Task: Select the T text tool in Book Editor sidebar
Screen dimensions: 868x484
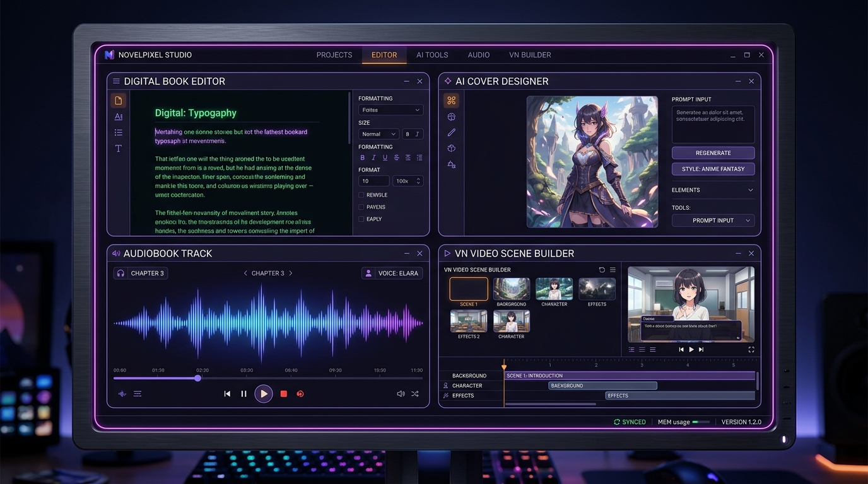Action: pyautogui.click(x=118, y=148)
